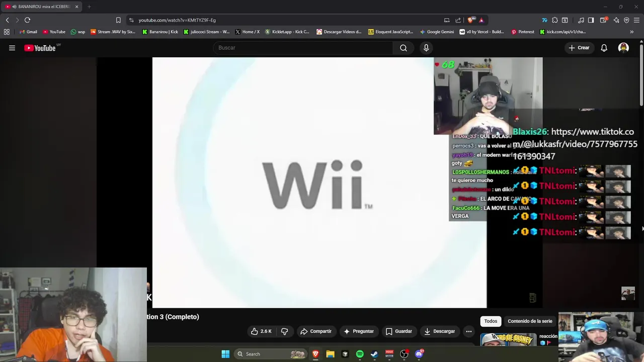Open the YouTube account avatar menu
The image size is (644, 362).
pos(623,48)
